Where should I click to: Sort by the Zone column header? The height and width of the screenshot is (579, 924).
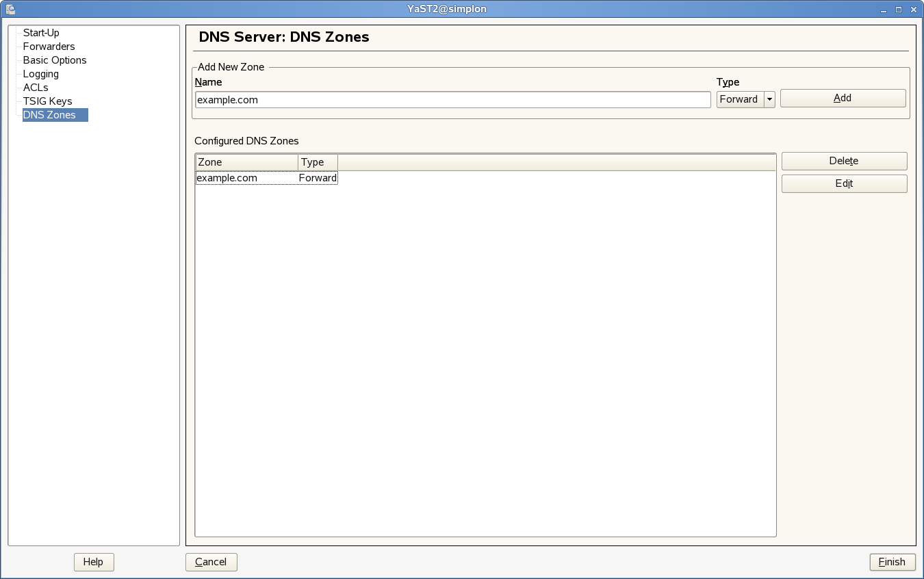(x=246, y=162)
